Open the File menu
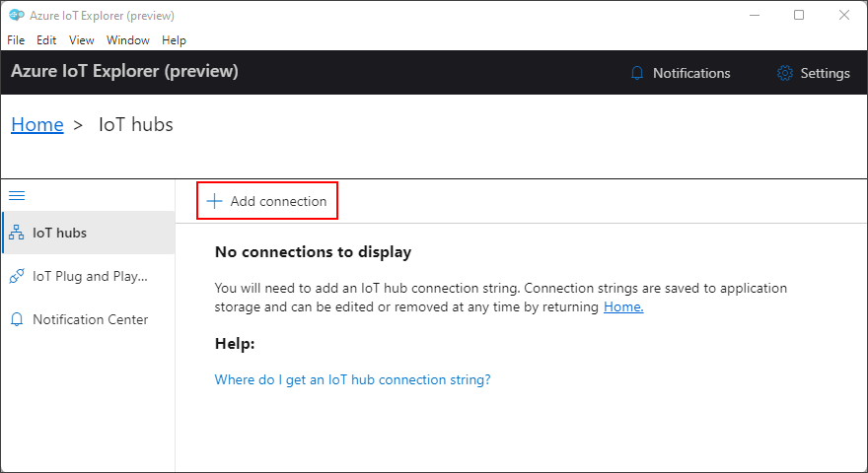The width and height of the screenshot is (868, 473). click(x=16, y=40)
